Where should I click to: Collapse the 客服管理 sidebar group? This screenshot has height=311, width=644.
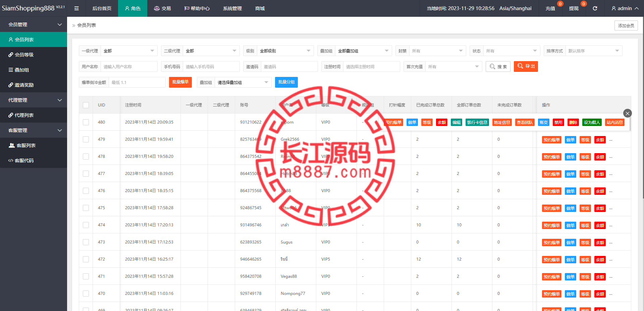click(34, 130)
